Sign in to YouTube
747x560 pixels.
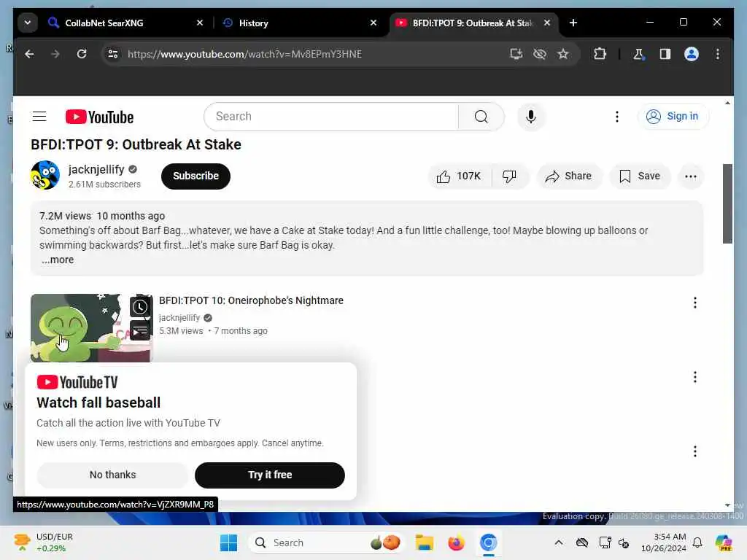(x=673, y=116)
